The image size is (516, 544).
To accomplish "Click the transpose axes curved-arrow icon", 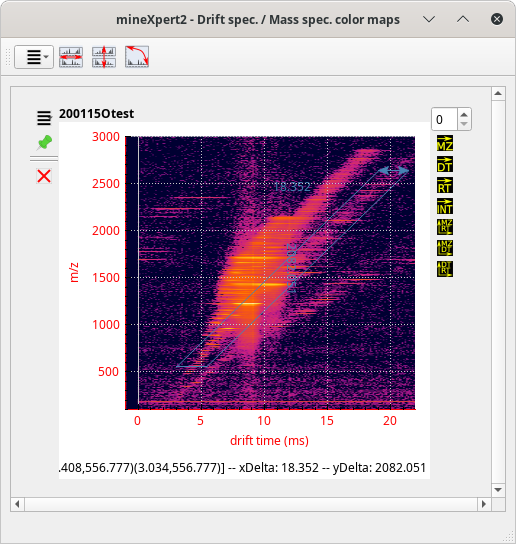I will [x=137, y=57].
